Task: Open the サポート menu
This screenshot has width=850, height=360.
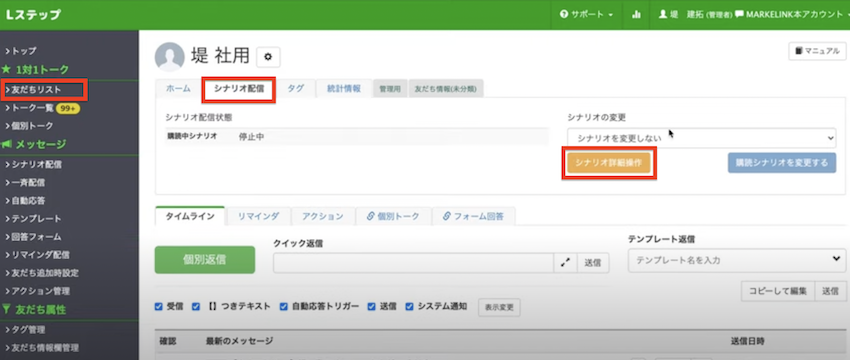Action: click(x=586, y=15)
